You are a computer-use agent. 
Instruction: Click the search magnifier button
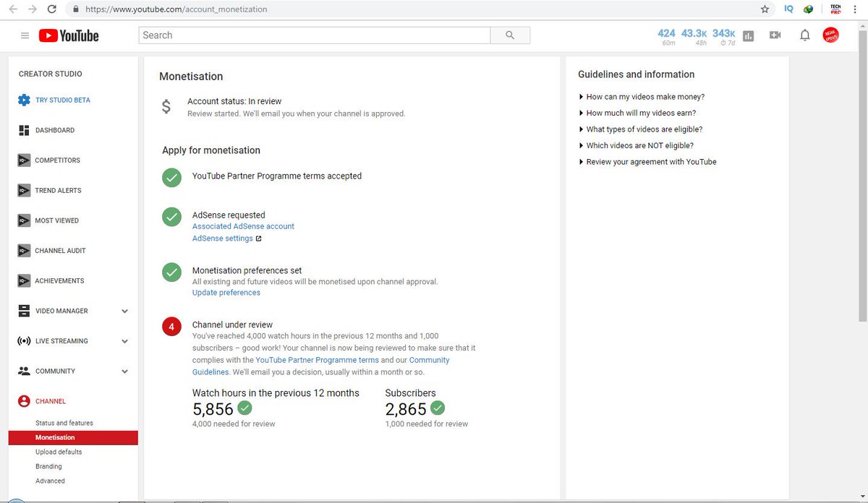point(510,35)
